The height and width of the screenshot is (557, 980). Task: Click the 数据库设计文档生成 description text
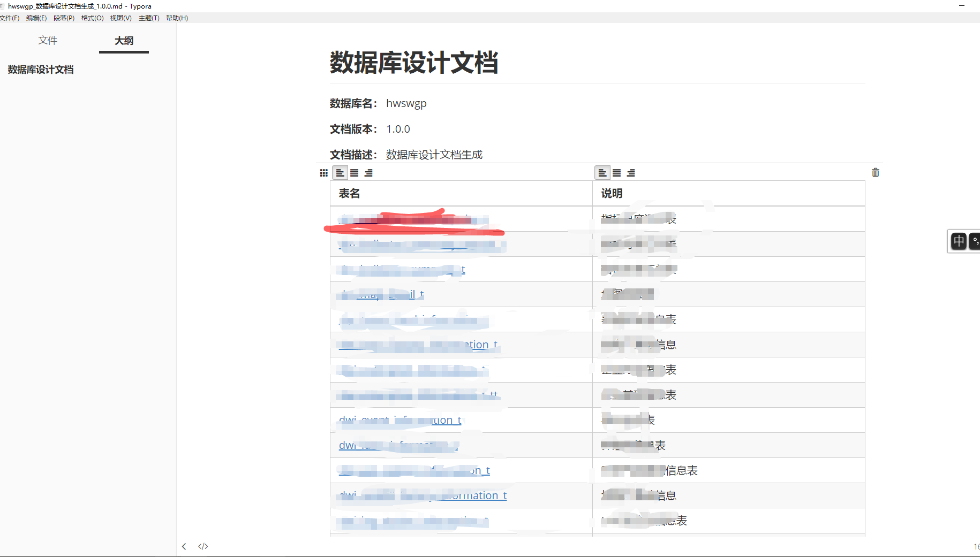coord(434,155)
